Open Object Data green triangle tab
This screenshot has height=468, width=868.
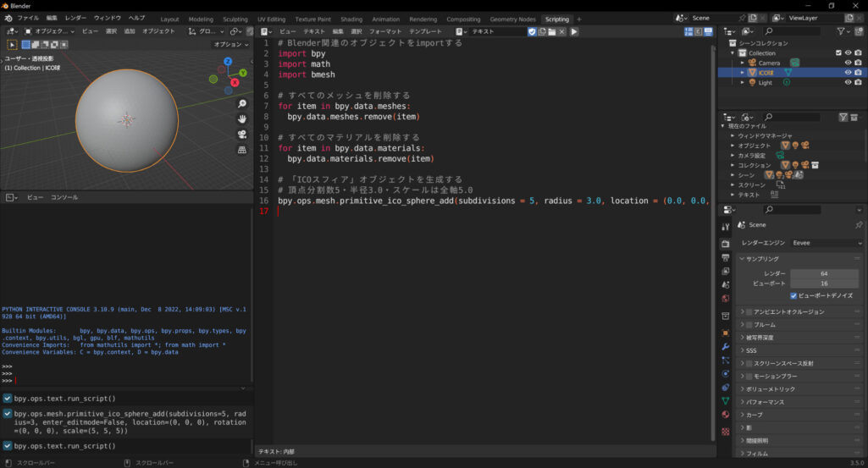(x=725, y=400)
